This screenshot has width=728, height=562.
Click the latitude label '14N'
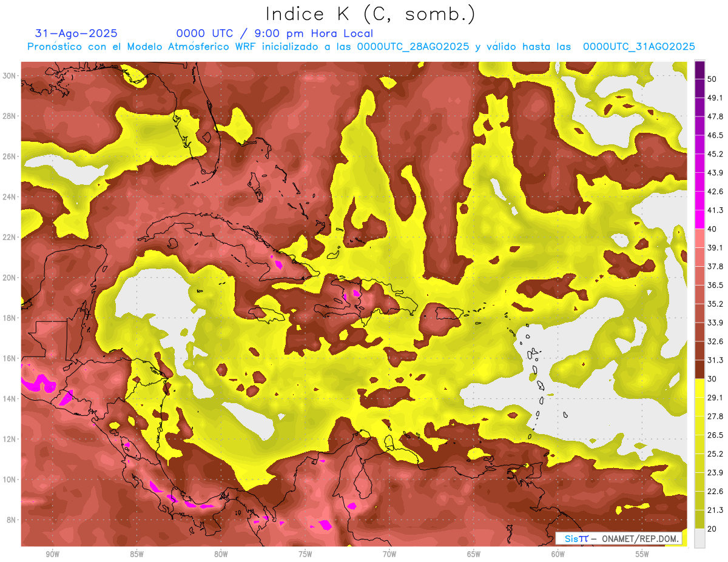(x=9, y=398)
